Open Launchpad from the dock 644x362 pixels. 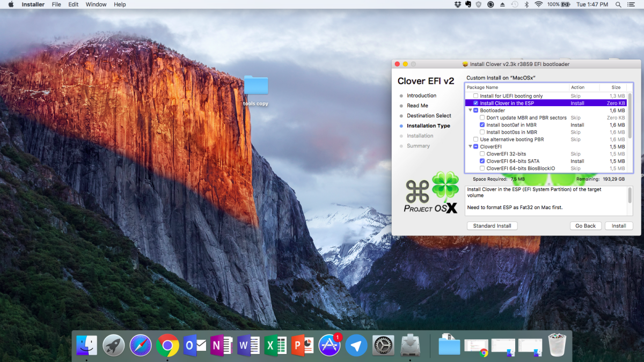click(x=114, y=346)
